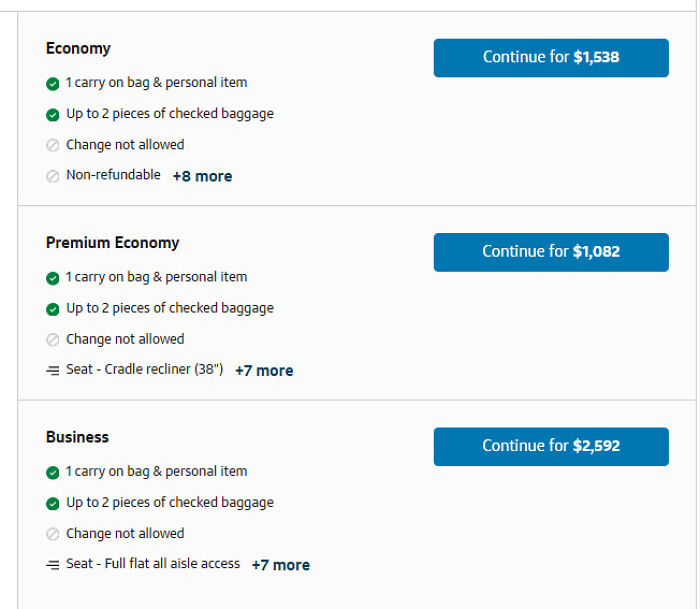700x609 pixels.
Task: Click the Full flat seat icon
Action: 53,565
